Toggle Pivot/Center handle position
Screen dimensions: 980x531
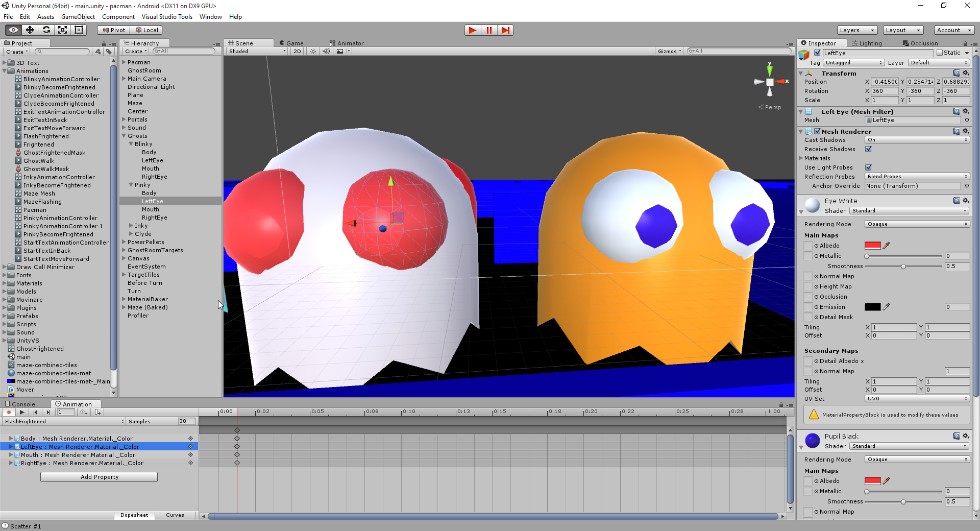113,30
